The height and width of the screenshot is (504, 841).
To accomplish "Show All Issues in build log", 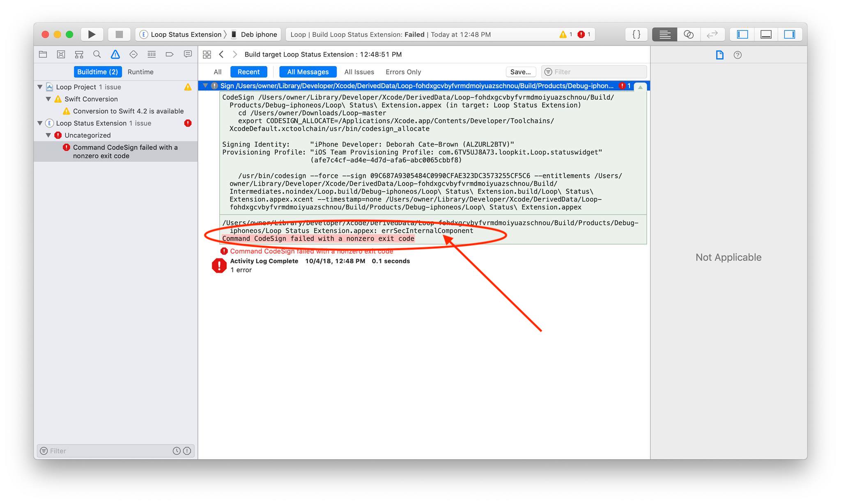I will pyautogui.click(x=359, y=72).
